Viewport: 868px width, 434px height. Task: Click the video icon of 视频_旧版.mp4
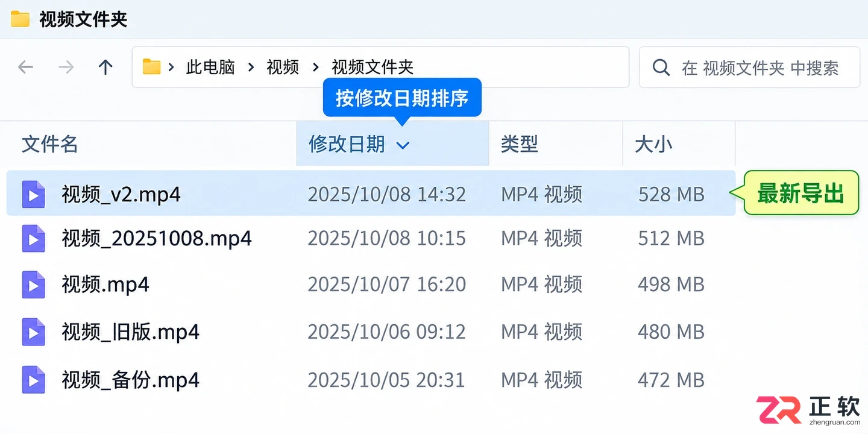[x=33, y=332]
